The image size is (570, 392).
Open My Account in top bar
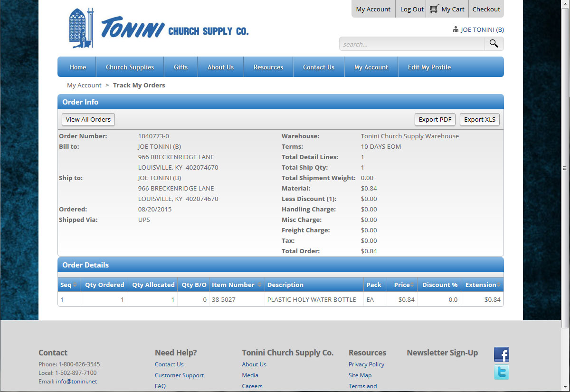[373, 9]
